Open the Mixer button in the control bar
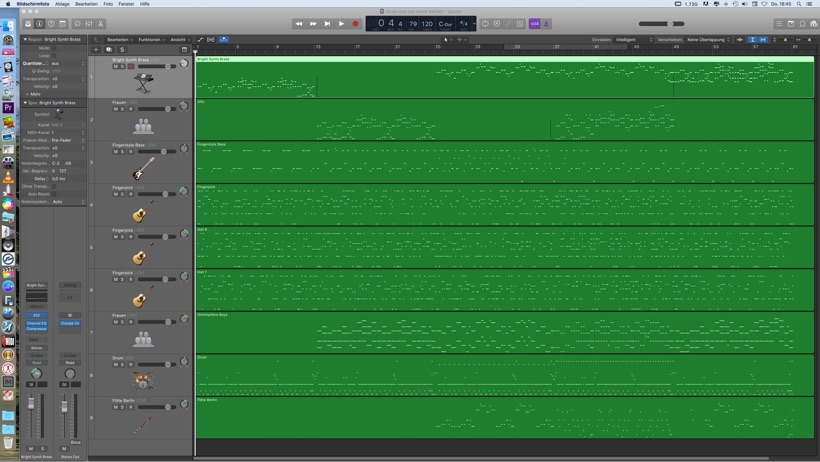The height and width of the screenshot is (462, 820). click(89, 24)
